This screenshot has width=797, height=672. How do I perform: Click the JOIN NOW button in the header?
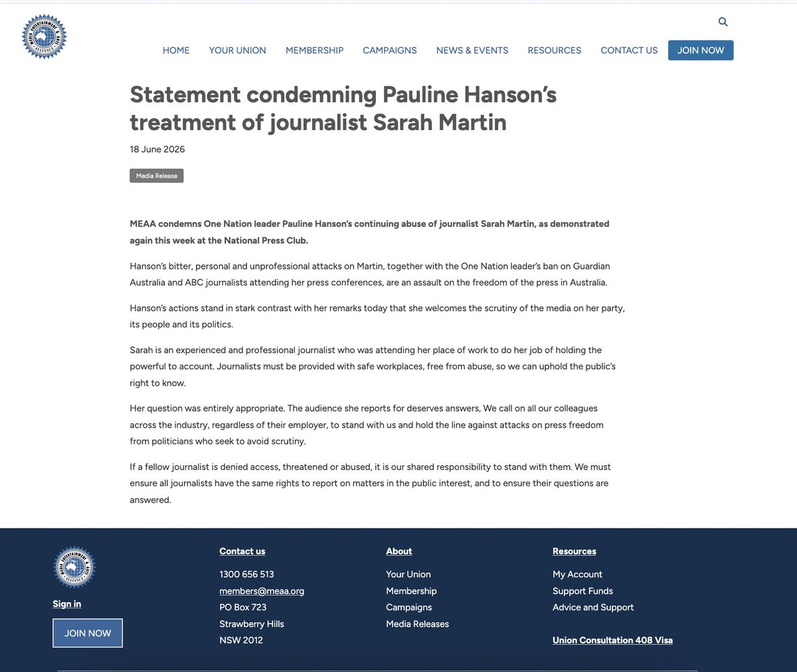[x=701, y=50]
